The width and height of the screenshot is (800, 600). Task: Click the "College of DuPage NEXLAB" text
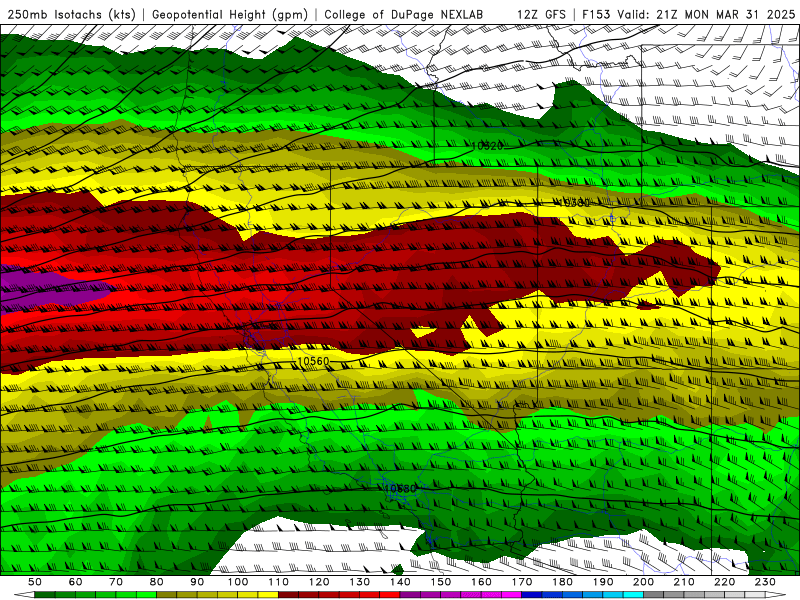pyautogui.click(x=404, y=14)
